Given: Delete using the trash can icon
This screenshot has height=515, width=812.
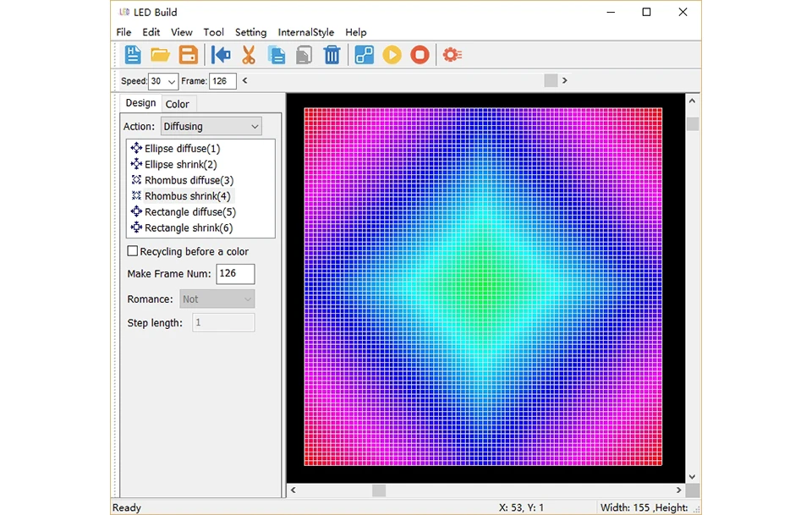Looking at the screenshot, I should 332,55.
